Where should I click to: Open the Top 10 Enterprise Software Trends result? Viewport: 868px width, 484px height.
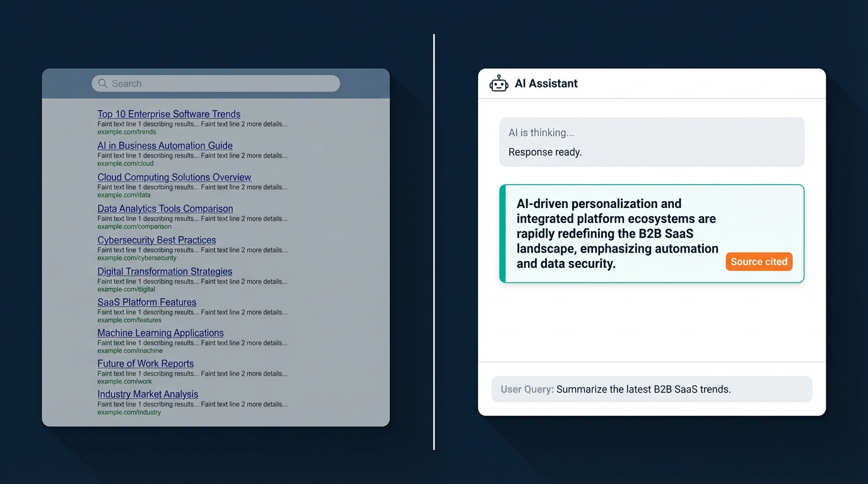(x=168, y=114)
